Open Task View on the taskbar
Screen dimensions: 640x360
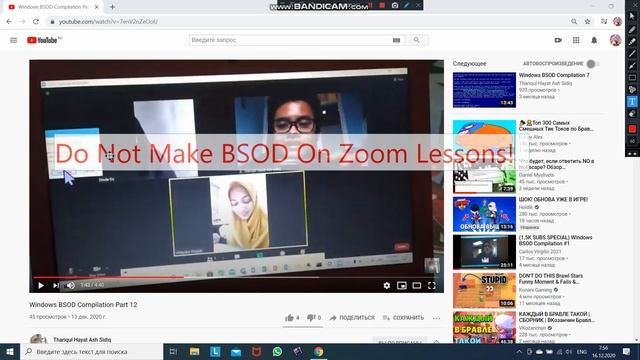pyautogui.click(x=173, y=351)
